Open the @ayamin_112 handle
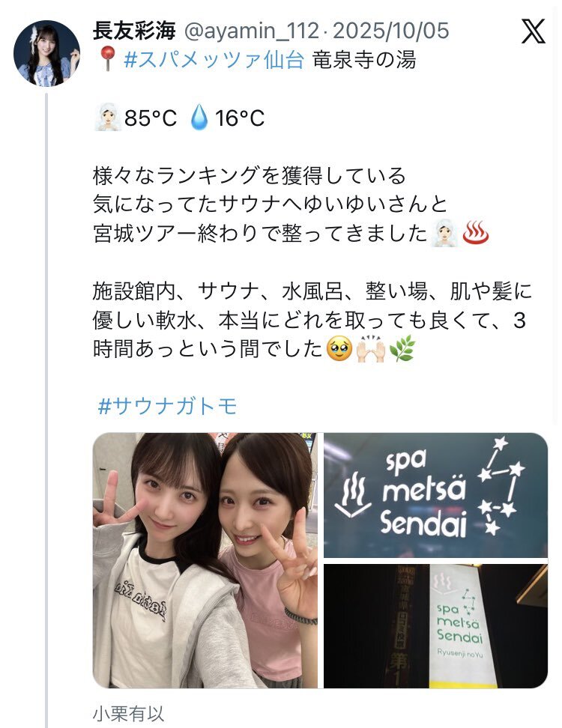Screen dimensions: 562x728 pyautogui.click(x=252, y=31)
